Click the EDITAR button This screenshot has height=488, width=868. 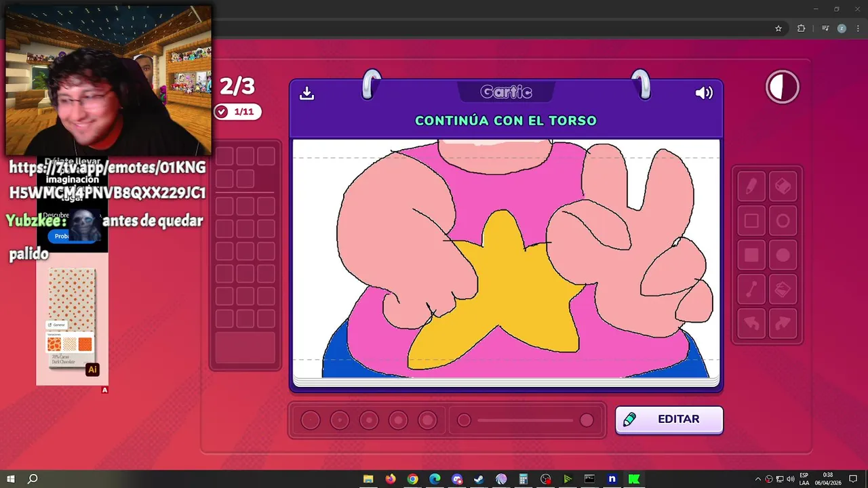pos(669,420)
